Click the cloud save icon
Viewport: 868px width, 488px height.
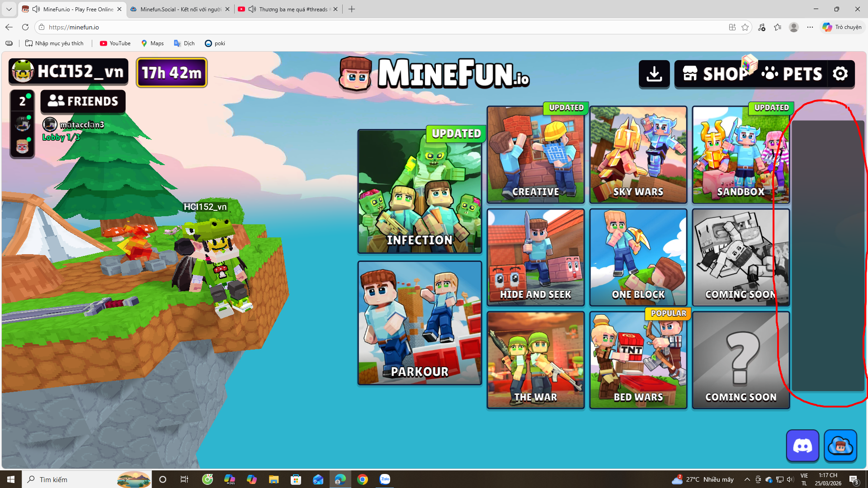[840, 446]
